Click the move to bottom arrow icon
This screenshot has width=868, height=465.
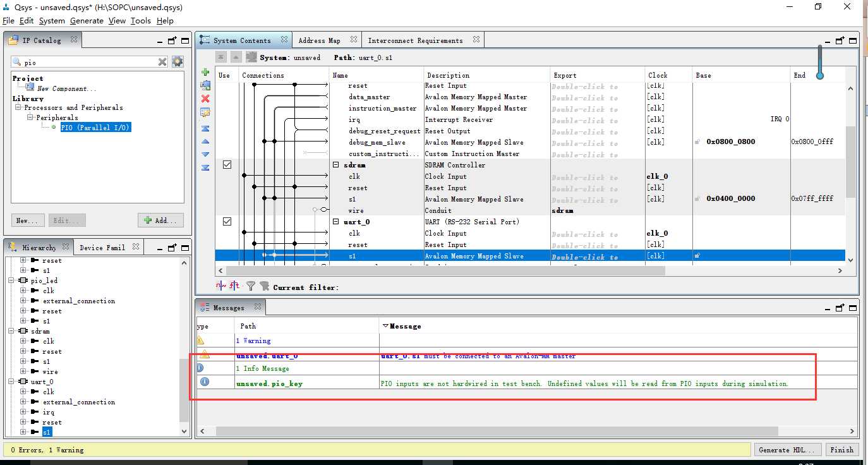[x=205, y=167]
